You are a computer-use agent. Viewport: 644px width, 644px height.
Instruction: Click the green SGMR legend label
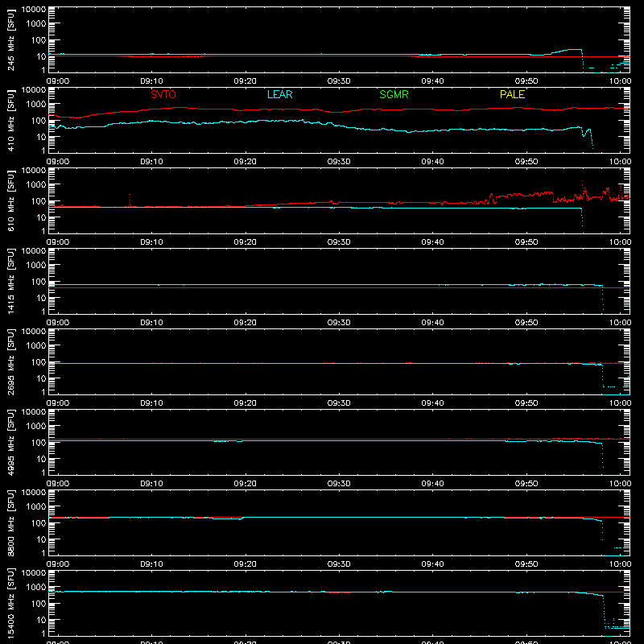tap(394, 94)
